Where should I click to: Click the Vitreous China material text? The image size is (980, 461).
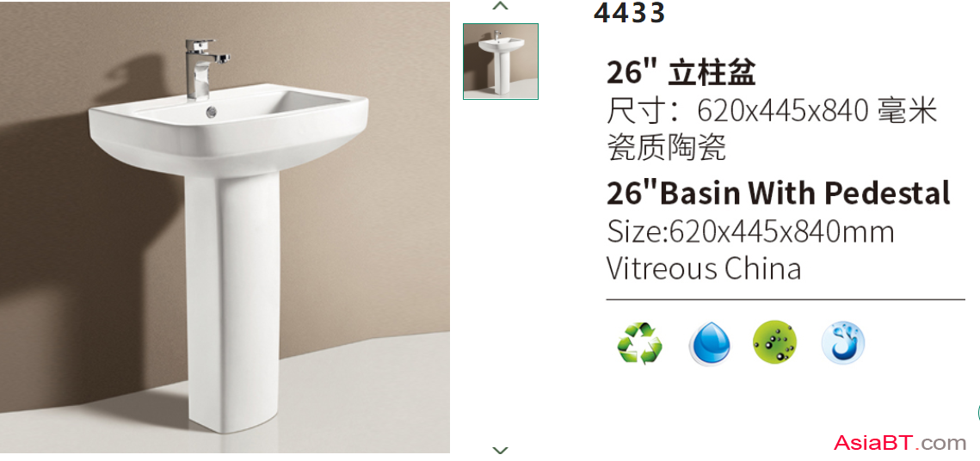pos(704,269)
